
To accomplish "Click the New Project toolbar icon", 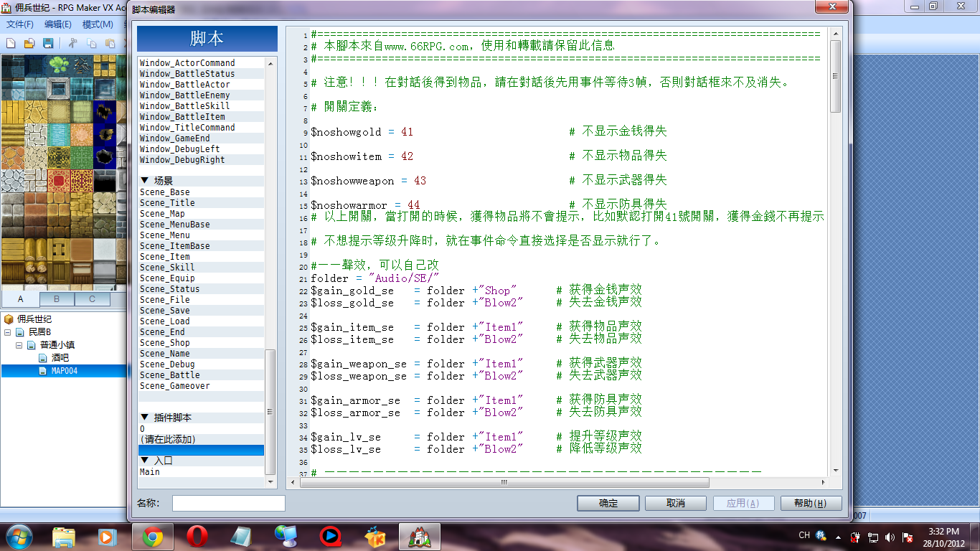I will point(11,43).
